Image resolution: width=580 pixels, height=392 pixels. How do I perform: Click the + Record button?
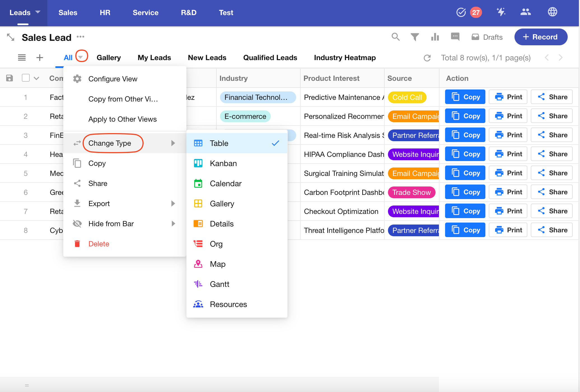coord(541,37)
